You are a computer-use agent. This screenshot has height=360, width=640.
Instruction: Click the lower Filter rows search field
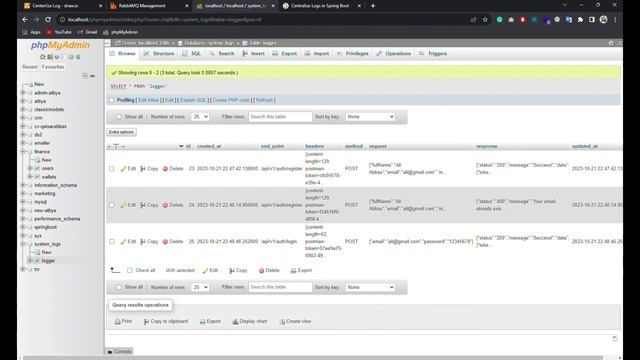pos(280,287)
